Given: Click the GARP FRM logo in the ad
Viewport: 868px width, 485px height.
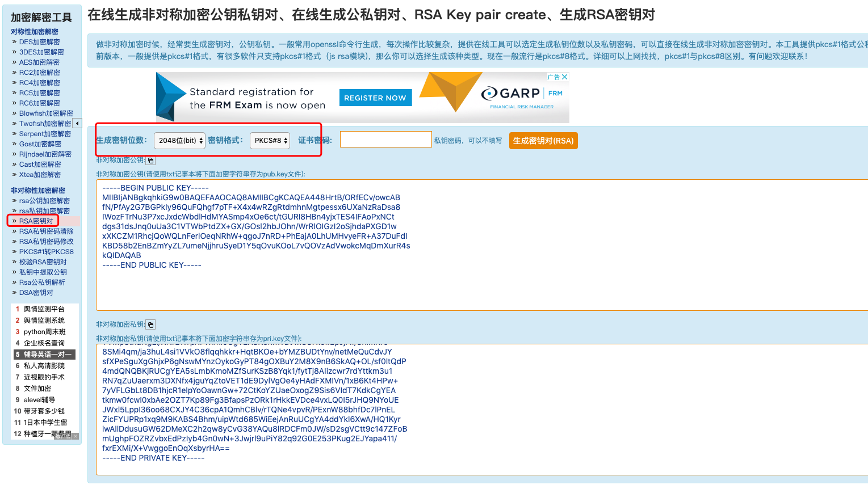Looking at the screenshot, I should [522, 97].
